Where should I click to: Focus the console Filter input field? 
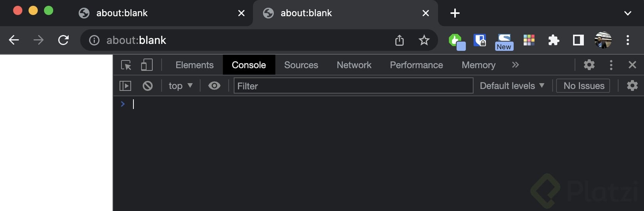coord(353,86)
